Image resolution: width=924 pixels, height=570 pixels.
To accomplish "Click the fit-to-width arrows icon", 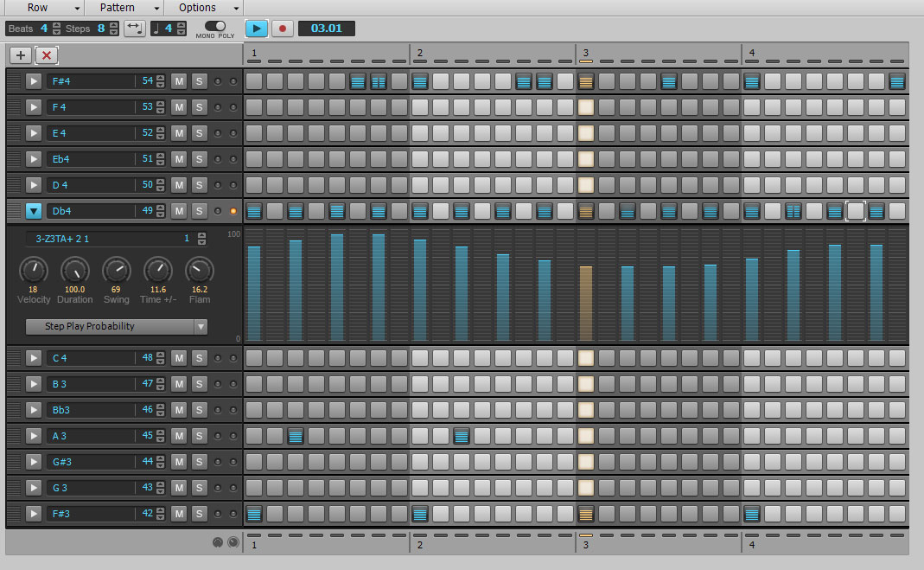I will tap(134, 29).
